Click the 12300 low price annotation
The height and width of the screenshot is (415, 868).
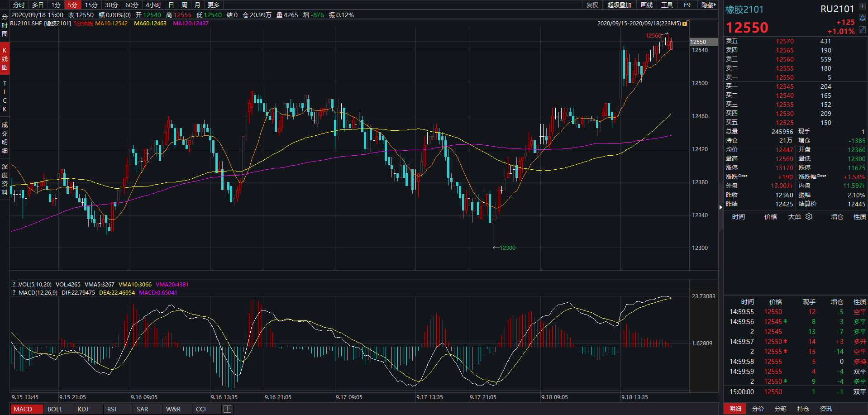tap(507, 248)
